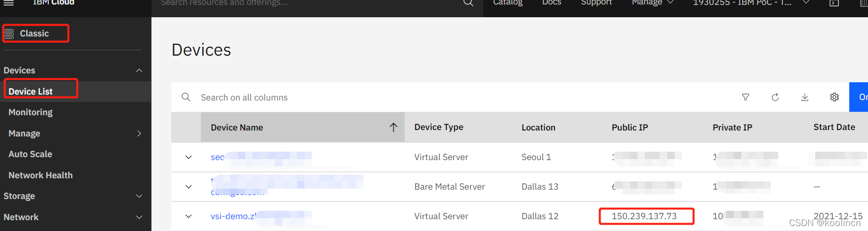Open the Support menu item
Viewport: 868px width, 231px height.
coord(596,2)
